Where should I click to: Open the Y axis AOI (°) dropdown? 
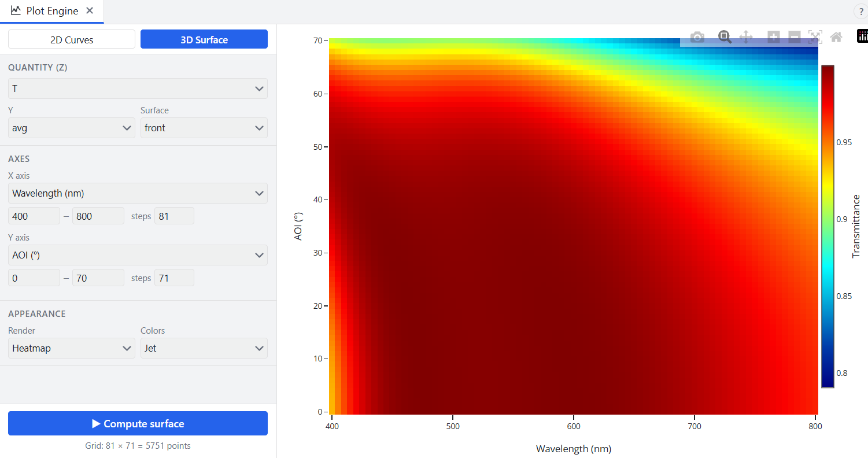(138, 255)
